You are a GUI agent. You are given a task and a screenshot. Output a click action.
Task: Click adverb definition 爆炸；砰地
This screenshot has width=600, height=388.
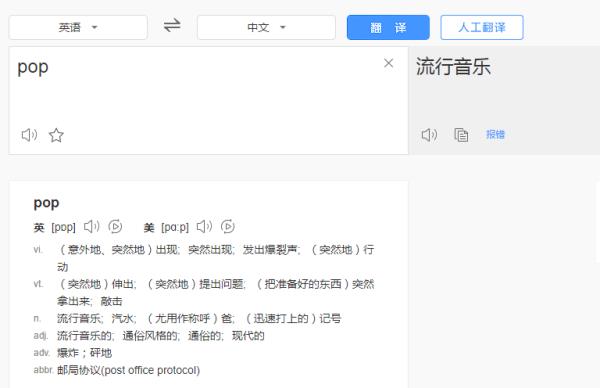pos(84,353)
